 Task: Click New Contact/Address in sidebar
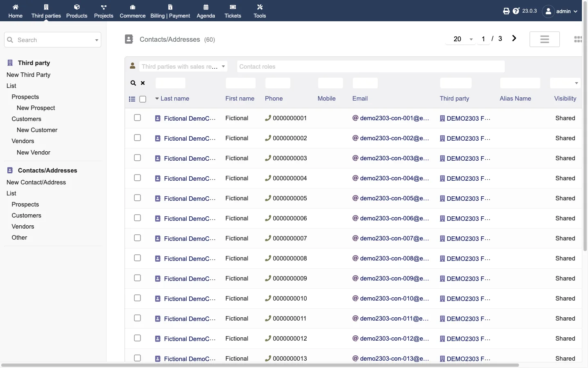tap(36, 182)
